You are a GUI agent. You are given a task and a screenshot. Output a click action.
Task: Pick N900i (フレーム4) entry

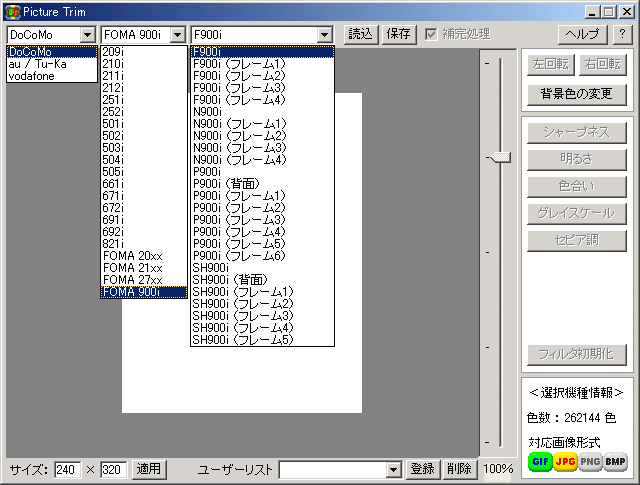coord(262,160)
